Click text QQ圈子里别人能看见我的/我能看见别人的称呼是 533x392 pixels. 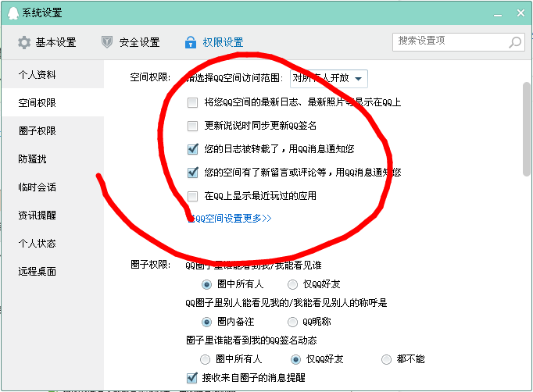tap(286, 303)
